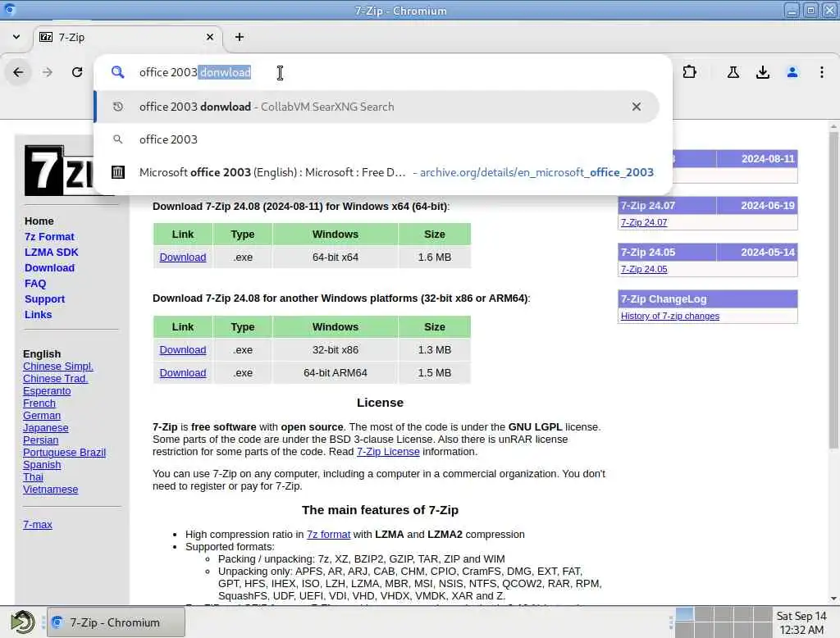This screenshot has height=638, width=840.
Task: Open the archive.org Microsoft office 2003 suggestion
Action: pyautogui.click(x=377, y=172)
